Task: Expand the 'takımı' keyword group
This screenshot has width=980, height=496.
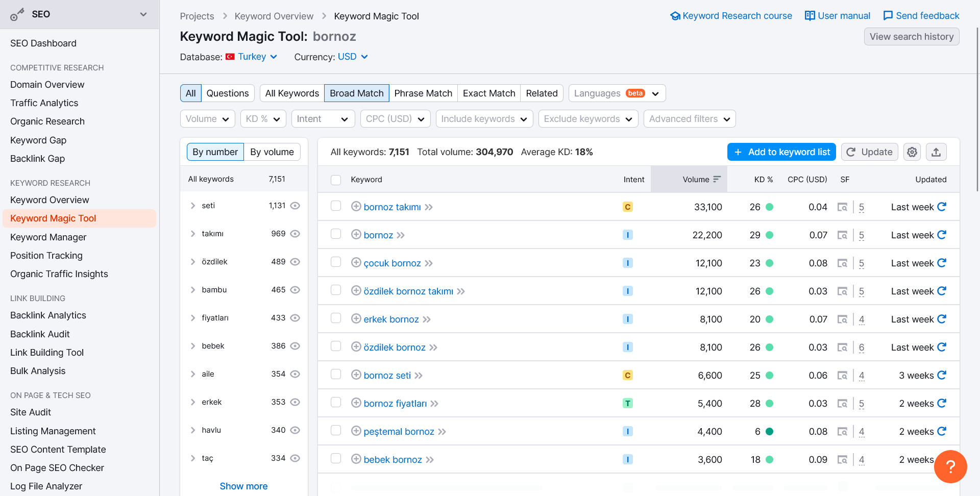Action: [193, 234]
